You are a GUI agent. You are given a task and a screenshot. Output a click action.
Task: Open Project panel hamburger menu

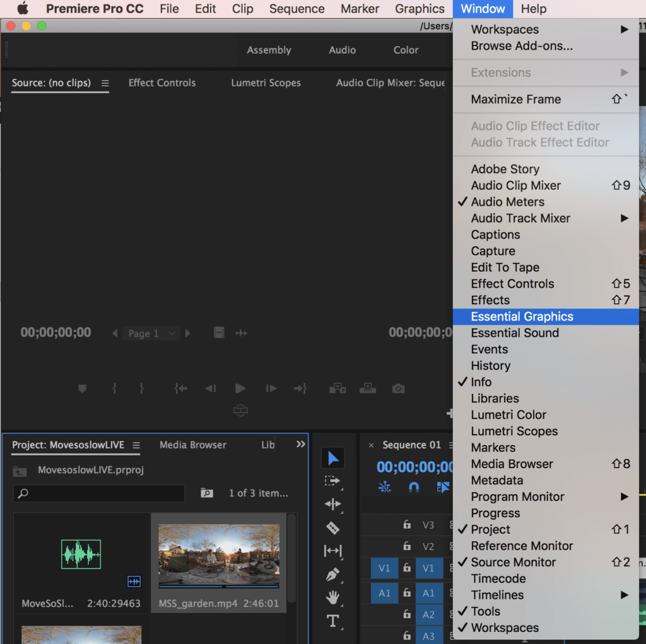coord(136,445)
